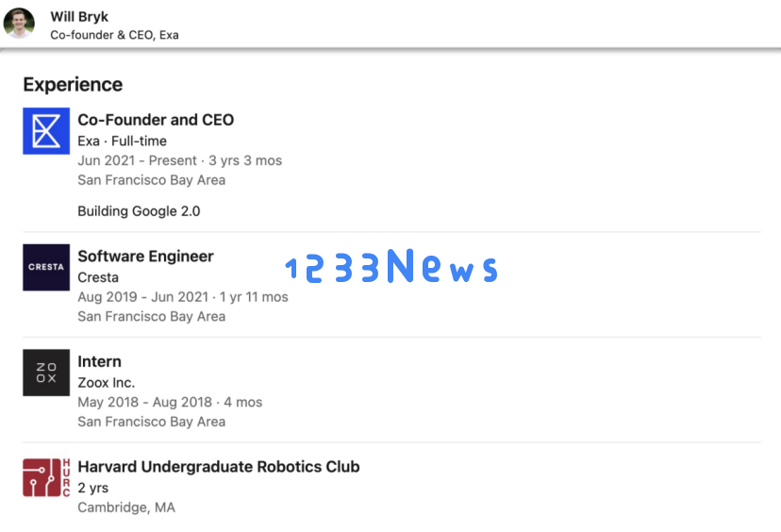Image resolution: width=781 pixels, height=532 pixels.
Task: Open the Software Engineer position title
Action: coord(145,256)
